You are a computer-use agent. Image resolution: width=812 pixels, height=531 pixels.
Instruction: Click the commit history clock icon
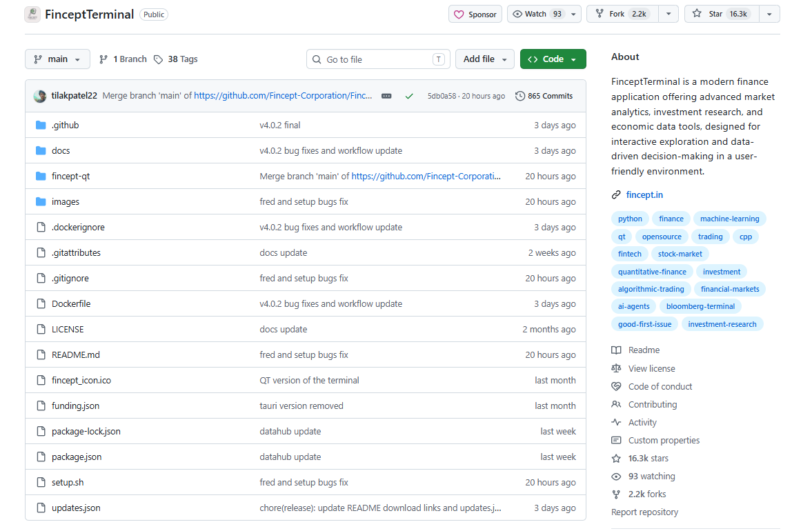click(x=520, y=96)
